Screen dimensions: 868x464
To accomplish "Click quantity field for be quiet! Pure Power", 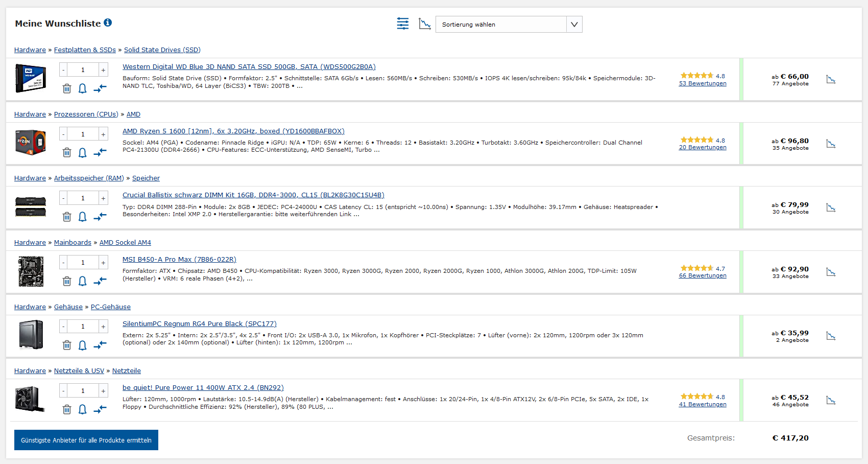I will point(83,391).
